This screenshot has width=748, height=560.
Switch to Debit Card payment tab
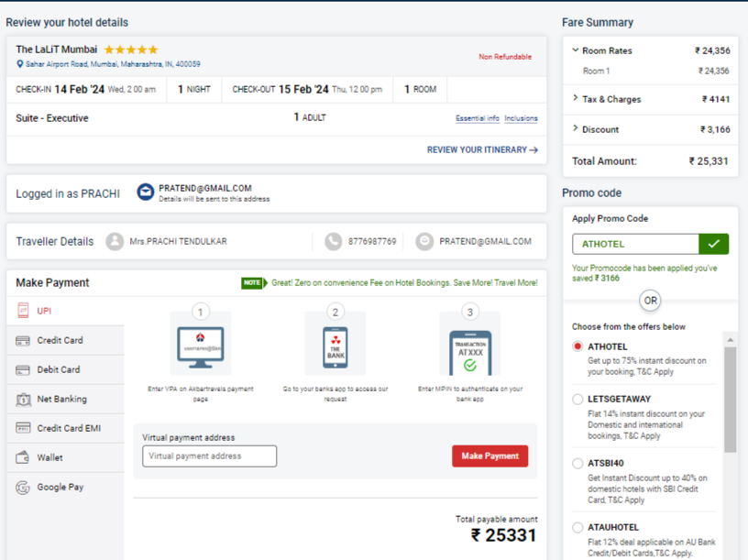59,370
